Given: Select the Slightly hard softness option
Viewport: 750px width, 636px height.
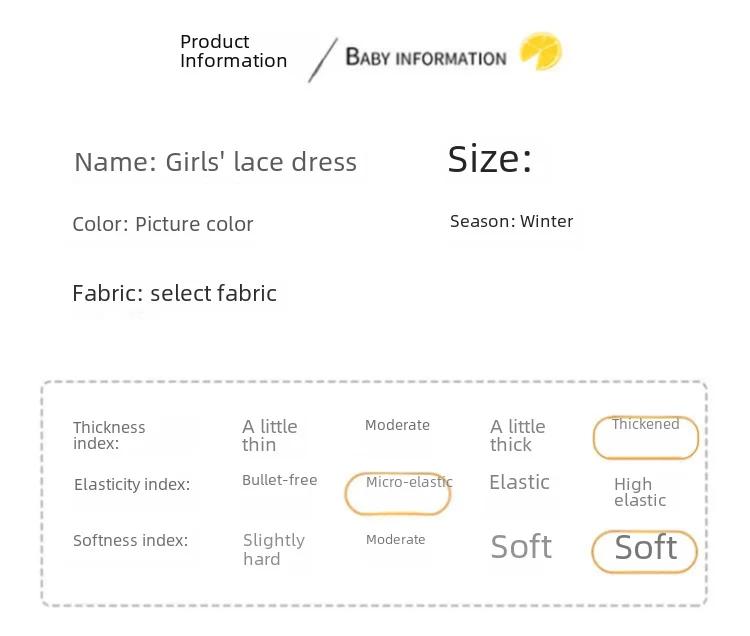Looking at the screenshot, I should pyautogui.click(x=274, y=549).
